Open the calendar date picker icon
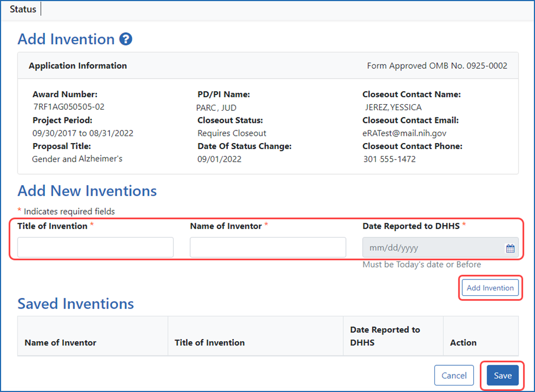Image resolution: width=535 pixels, height=392 pixels. (x=510, y=248)
